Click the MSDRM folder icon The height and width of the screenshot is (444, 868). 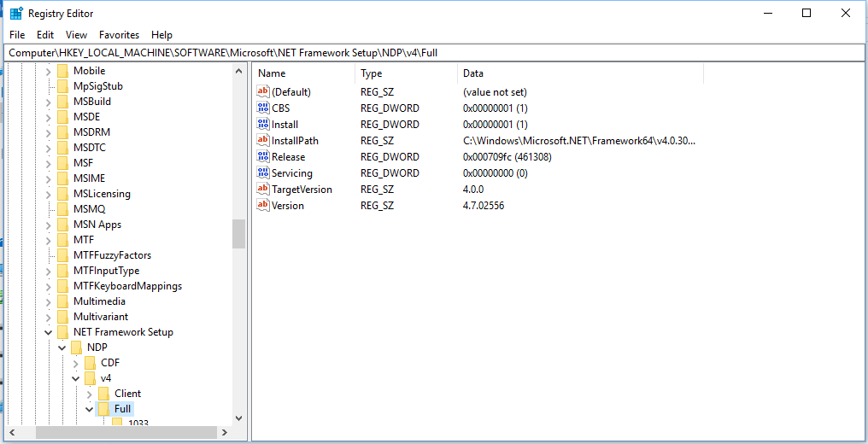(62, 132)
